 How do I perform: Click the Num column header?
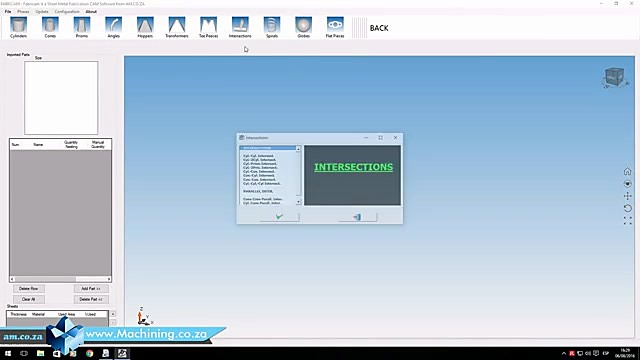pos(15,144)
